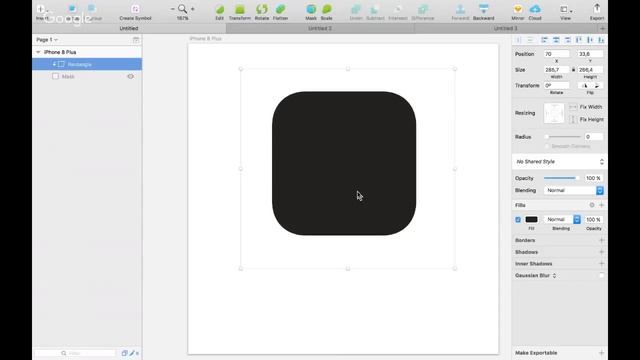Image resolution: width=640 pixels, height=360 pixels.
Task: Click the Create Symbol toolbar icon
Action: [135, 9]
